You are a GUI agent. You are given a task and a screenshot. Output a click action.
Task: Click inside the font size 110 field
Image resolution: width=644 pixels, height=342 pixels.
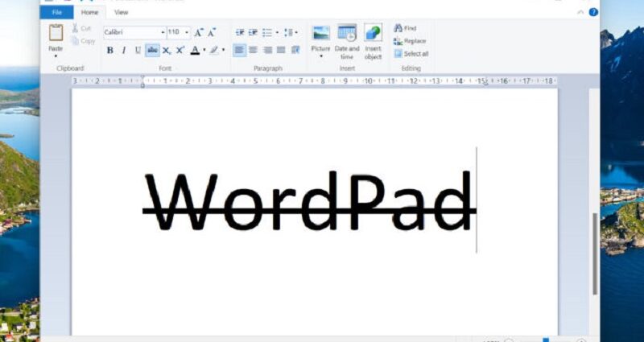point(175,32)
